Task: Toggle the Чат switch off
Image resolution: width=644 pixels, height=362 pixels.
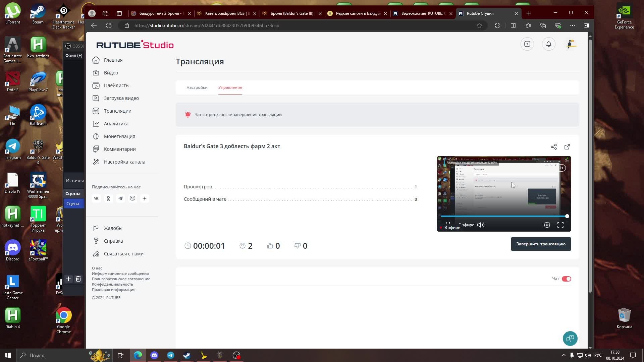Action: click(x=566, y=279)
